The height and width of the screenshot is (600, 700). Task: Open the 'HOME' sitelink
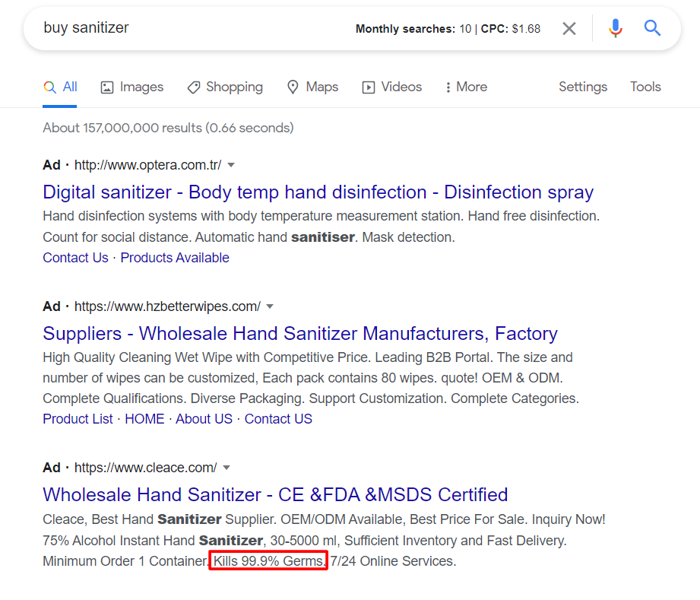[x=144, y=419]
